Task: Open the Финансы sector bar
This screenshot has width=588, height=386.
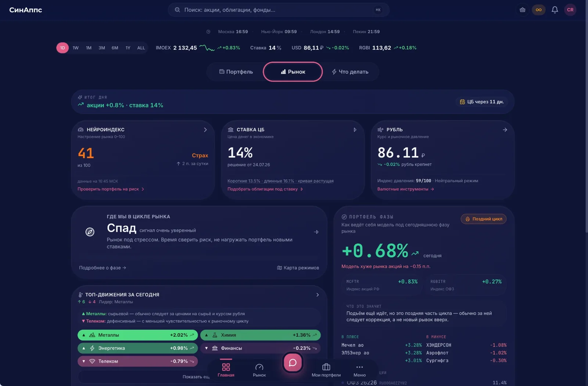Action: (x=261, y=348)
